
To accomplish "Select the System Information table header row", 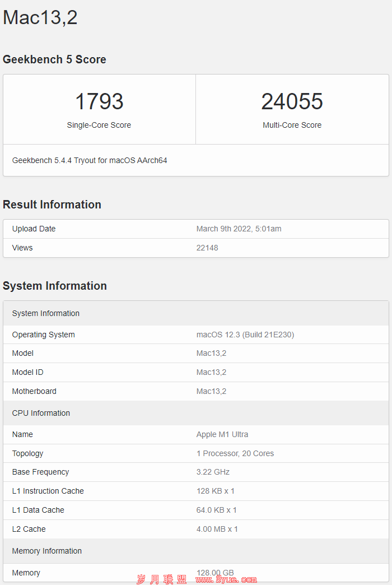I will (x=196, y=313).
